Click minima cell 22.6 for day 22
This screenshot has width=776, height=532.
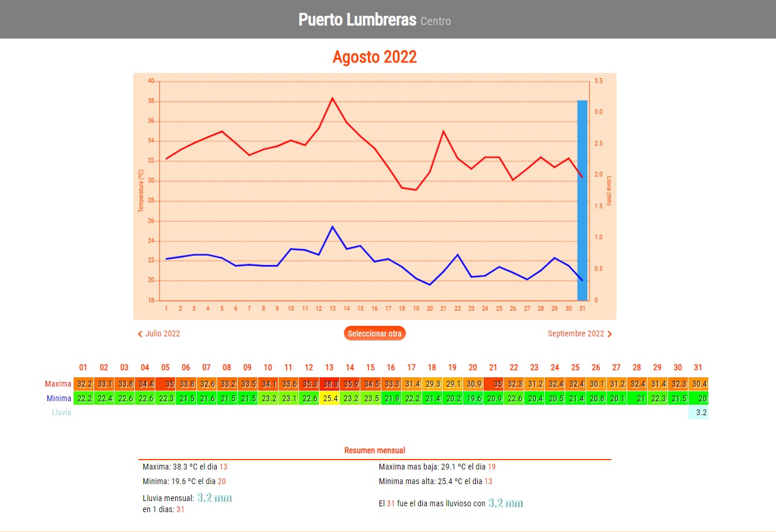pyautogui.click(x=514, y=398)
